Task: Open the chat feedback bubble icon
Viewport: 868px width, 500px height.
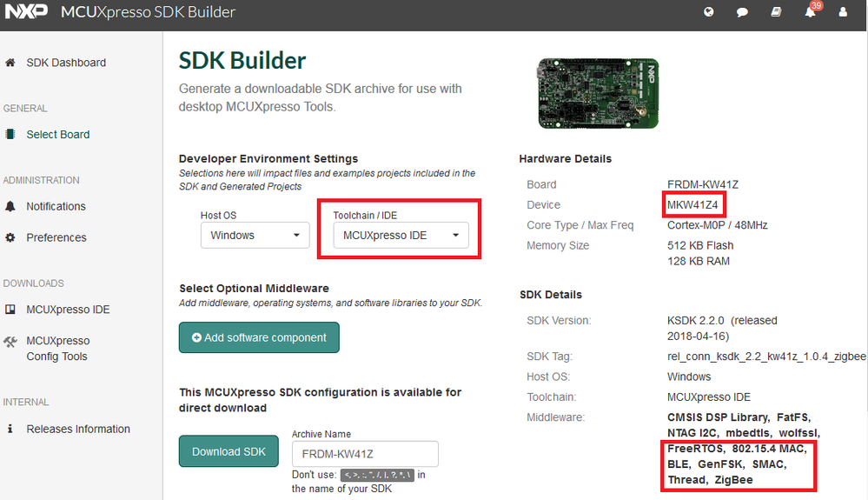Action: pos(742,11)
